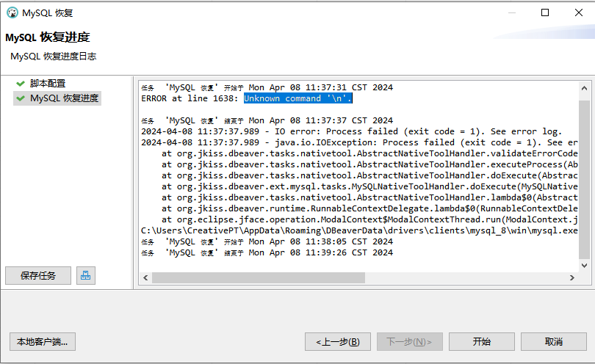Click the "ERROR at line 1638:" text

[190, 98]
